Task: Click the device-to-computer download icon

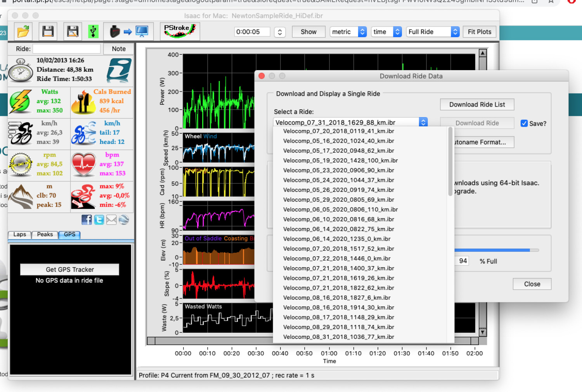Action: point(128,31)
